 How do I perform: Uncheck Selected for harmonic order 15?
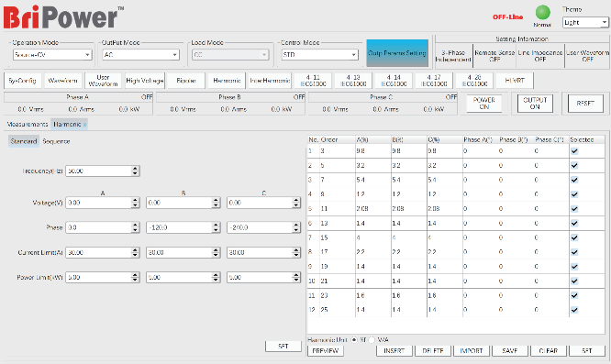[574, 237]
